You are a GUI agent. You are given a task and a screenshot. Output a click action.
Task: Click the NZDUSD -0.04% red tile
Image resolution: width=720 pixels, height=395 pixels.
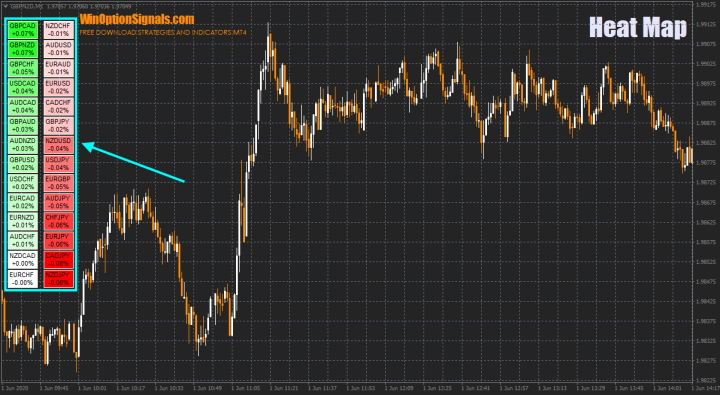[x=58, y=145]
